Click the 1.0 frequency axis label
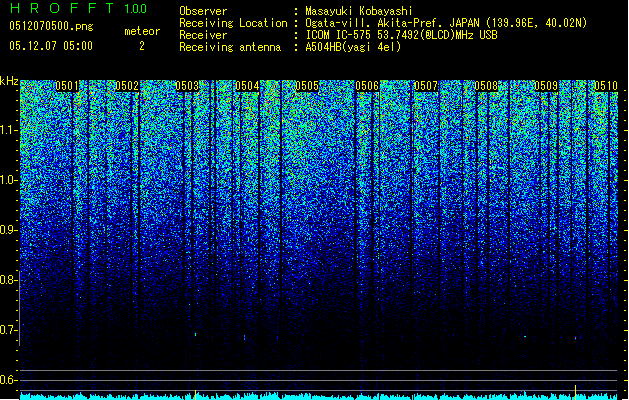 [9, 181]
